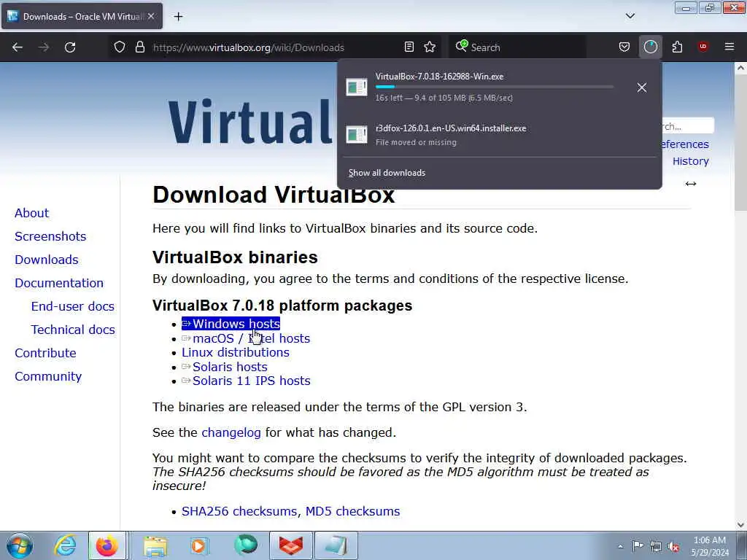Click the macOS / Intel hosts link
This screenshot has height=560, width=747.
coord(246,338)
